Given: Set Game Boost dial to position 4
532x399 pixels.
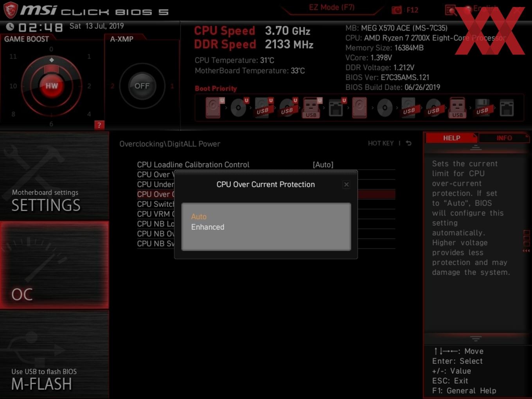Looking at the screenshot, I should point(89,114).
